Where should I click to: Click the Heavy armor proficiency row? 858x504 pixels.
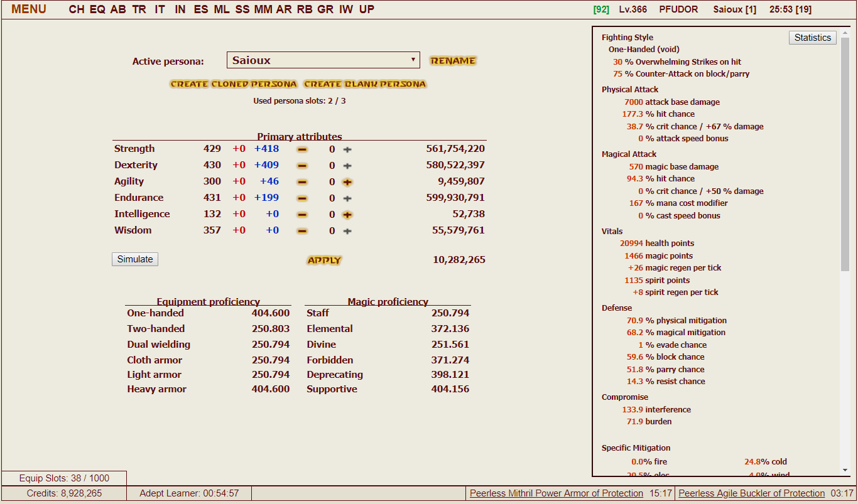click(x=208, y=389)
